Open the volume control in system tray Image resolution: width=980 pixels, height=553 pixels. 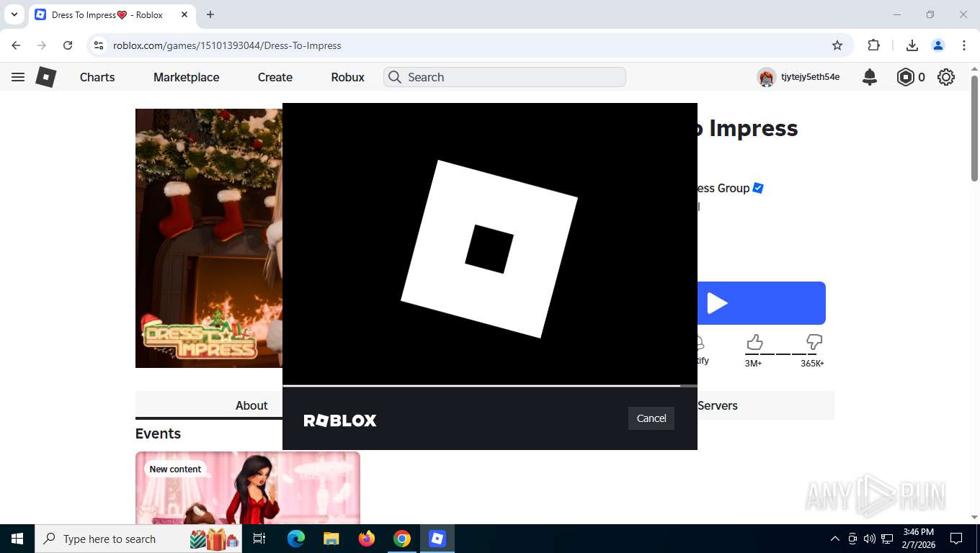click(x=870, y=539)
